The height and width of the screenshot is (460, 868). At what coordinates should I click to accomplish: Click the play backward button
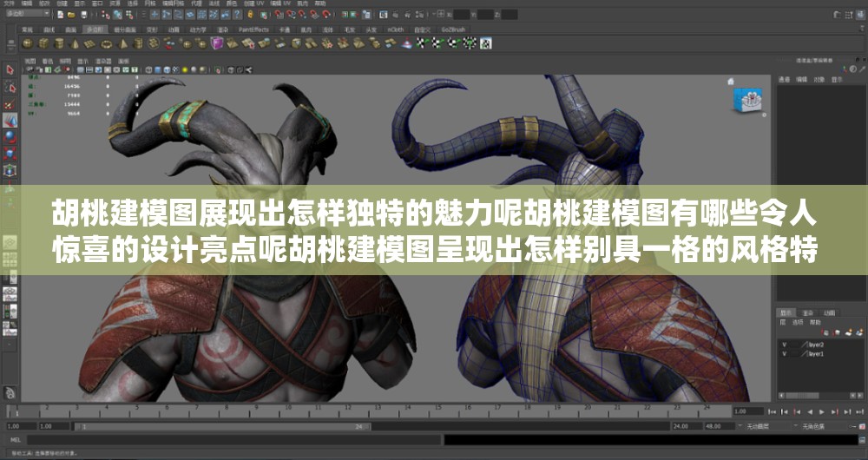pos(810,412)
